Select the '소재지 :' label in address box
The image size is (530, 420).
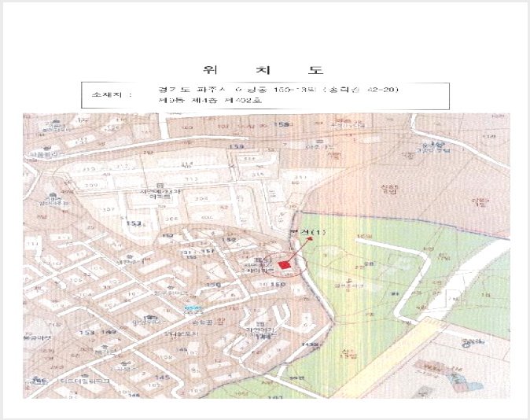112,94
